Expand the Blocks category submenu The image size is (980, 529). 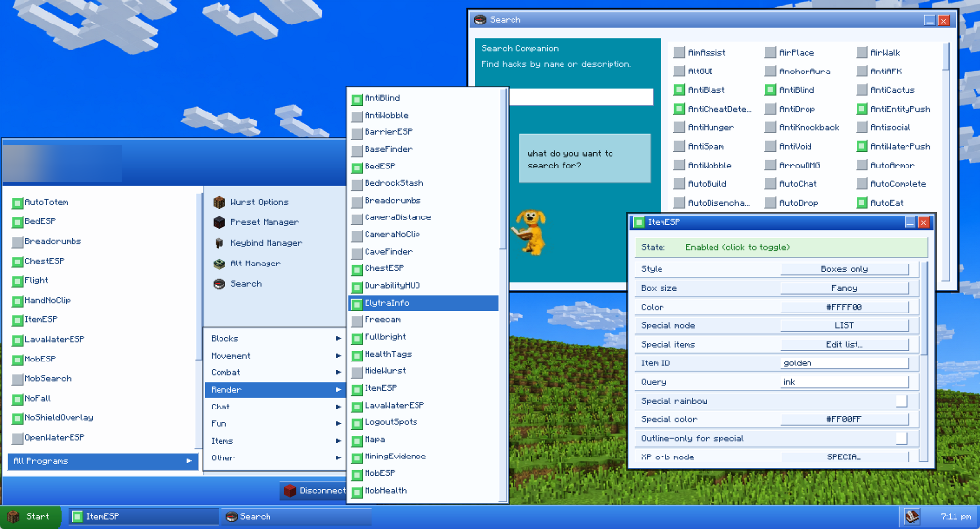[x=275, y=339]
